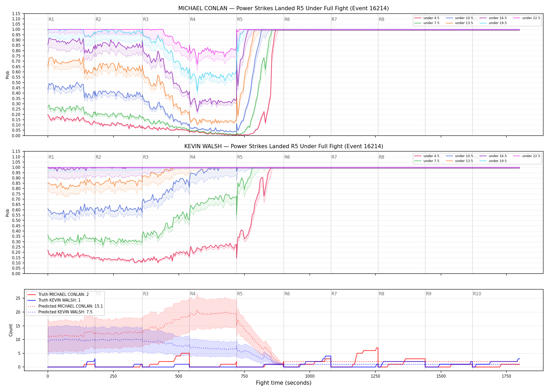Click the 'under 22.5' legend entry in the Michael Conlan chart
549x392 pixels.
(x=527, y=18)
